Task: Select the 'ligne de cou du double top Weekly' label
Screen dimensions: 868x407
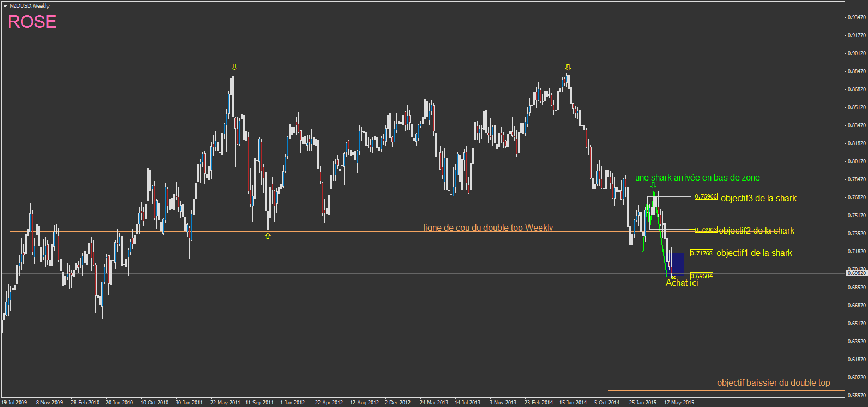Action: [488, 228]
